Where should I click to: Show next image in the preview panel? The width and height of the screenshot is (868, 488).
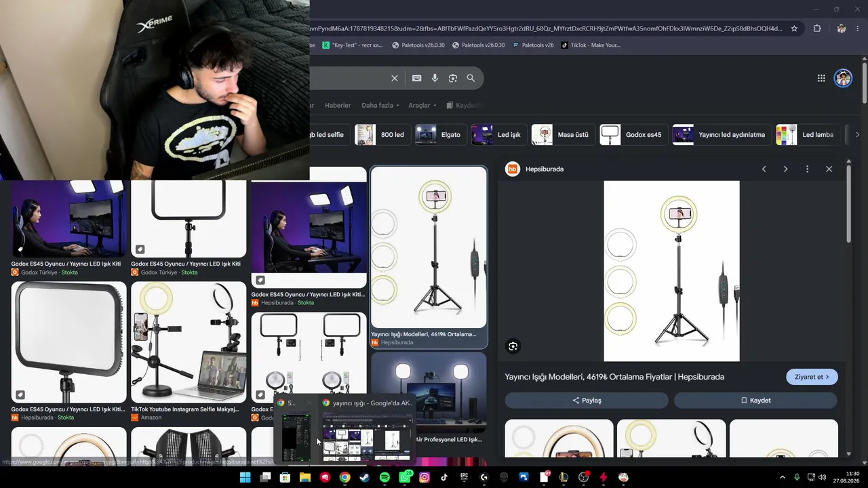785,169
